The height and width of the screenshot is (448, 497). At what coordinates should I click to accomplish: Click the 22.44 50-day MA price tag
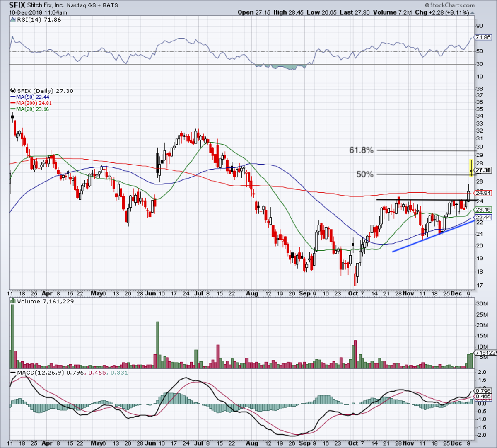coord(483,218)
